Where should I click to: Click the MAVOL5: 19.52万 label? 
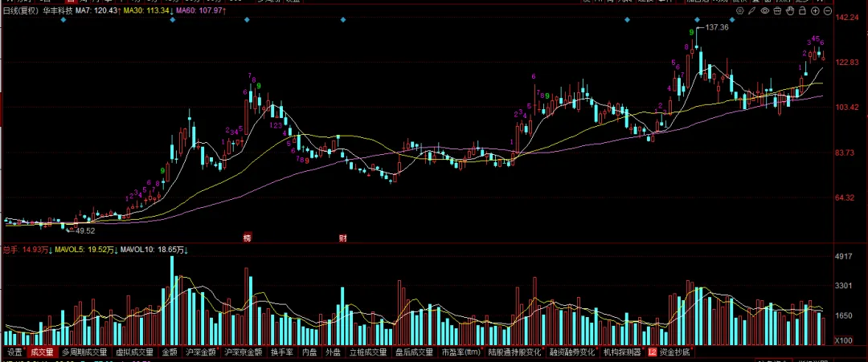(85, 250)
